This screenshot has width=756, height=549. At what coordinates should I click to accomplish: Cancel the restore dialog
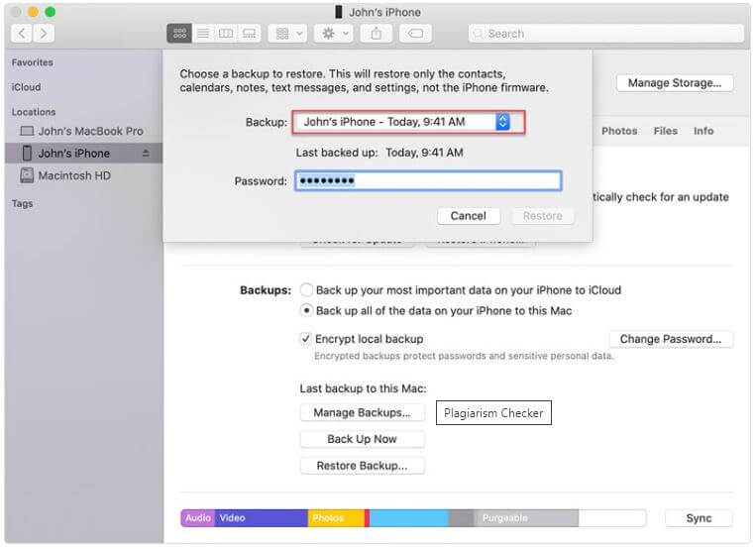pyautogui.click(x=468, y=216)
